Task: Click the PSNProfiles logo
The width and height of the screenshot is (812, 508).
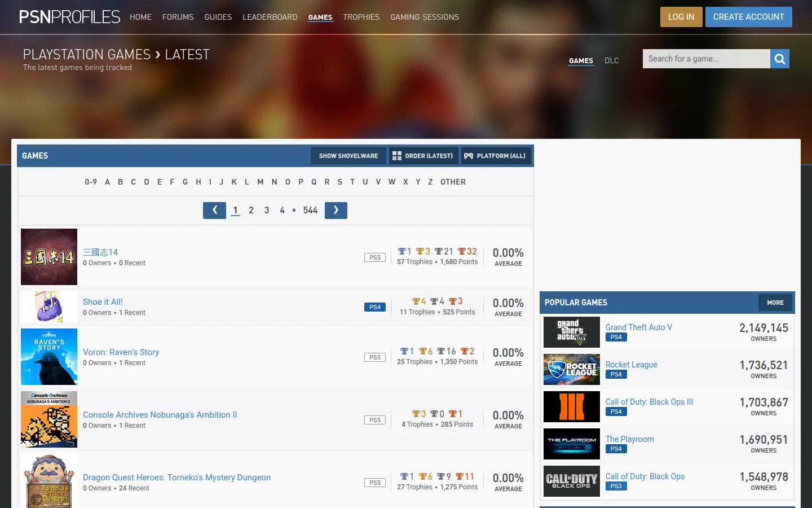Action: 69,17
